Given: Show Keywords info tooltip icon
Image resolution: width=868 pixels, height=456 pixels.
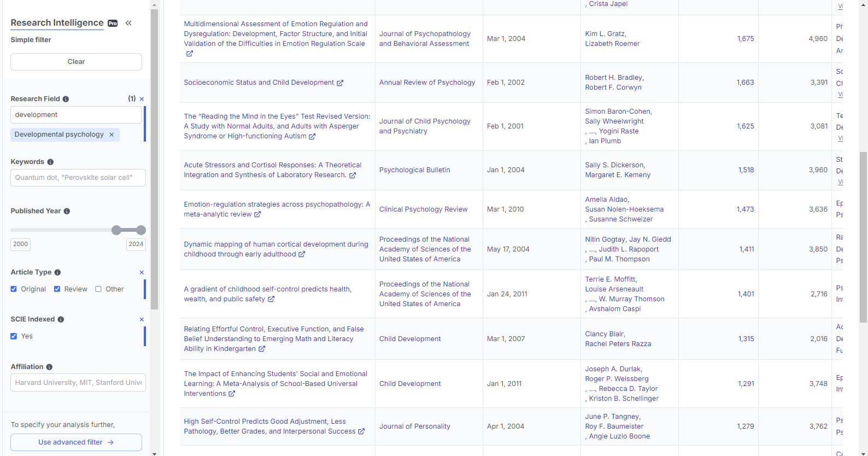Looking at the screenshot, I should [50, 162].
